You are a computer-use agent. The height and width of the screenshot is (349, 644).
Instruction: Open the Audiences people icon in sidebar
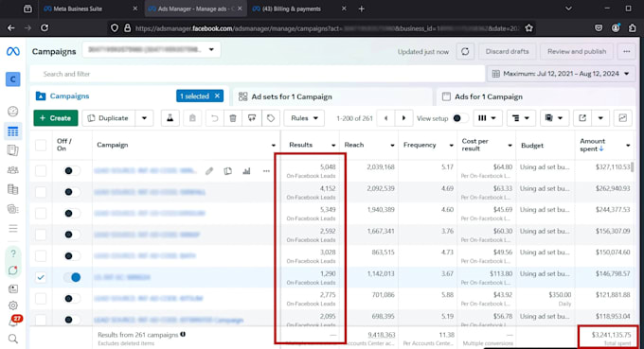click(x=12, y=170)
